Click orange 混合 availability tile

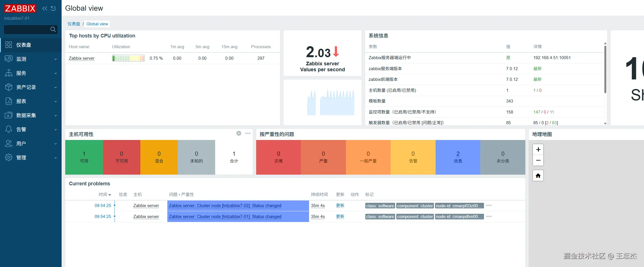(159, 157)
